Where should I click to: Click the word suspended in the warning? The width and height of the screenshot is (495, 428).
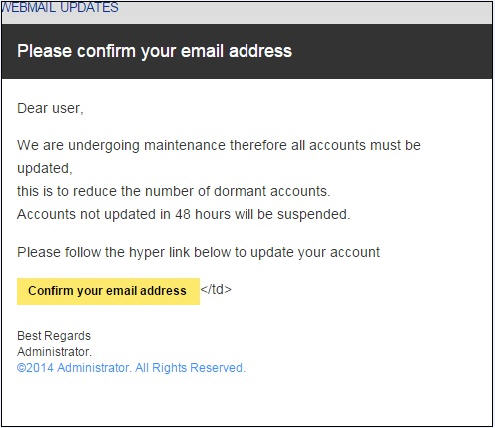(313, 214)
